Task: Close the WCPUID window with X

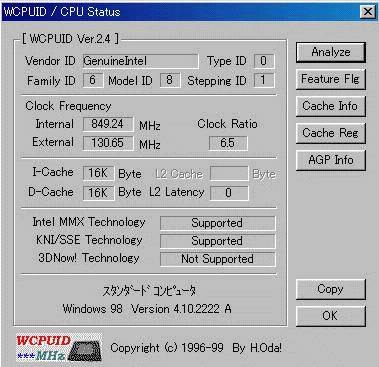Action: tap(368, 12)
